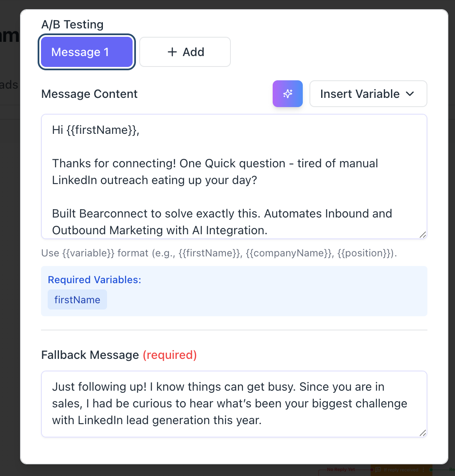The image size is (455, 476).
Task: Open the Insert Variable dropdown
Action: pos(368,94)
